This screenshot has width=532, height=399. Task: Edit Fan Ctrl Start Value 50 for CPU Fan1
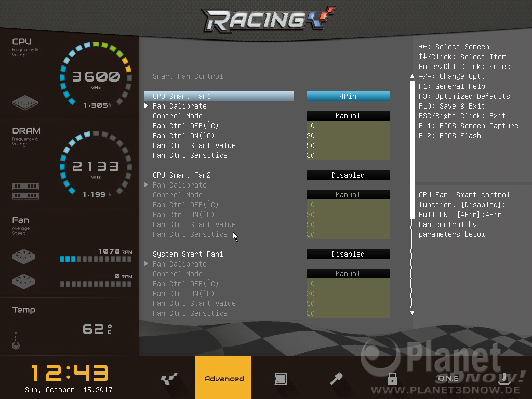pos(348,145)
